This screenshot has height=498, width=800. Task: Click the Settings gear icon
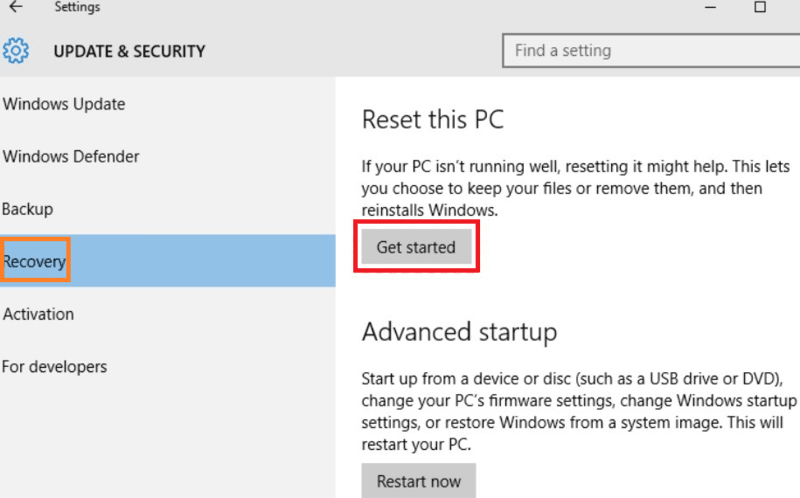coord(16,50)
